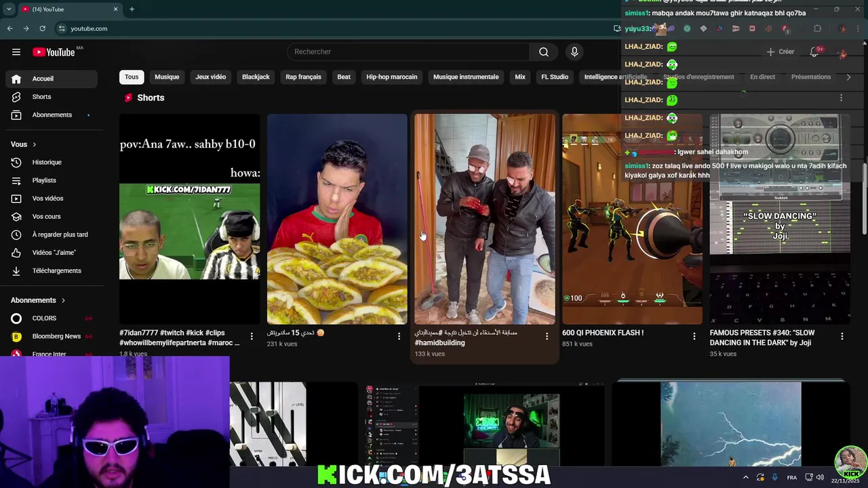This screenshot has width=868, height=488.
Task: Select the Hip-hop marocain filter chip
Action: (392, 77)
